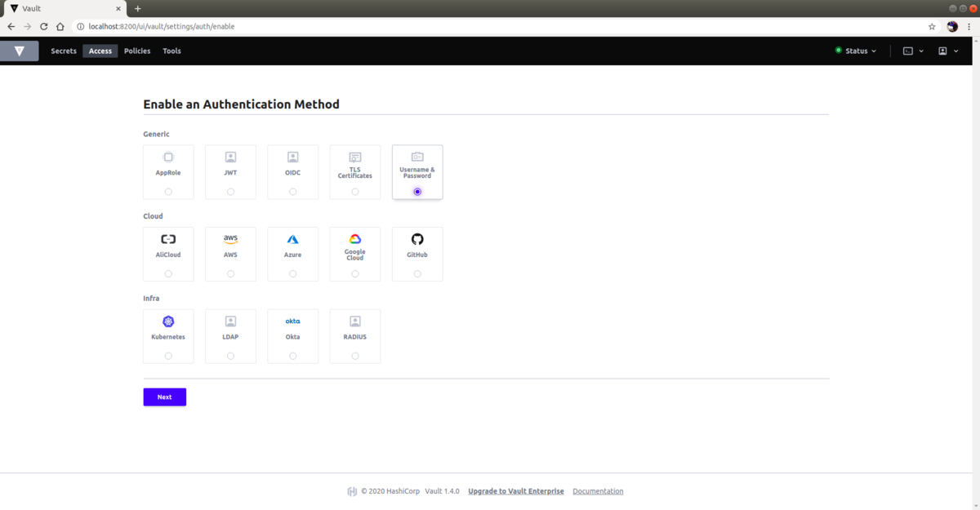This screenshot has height=510, width=980.
Task: Click the Next button
Action: [x=165, y=397]
